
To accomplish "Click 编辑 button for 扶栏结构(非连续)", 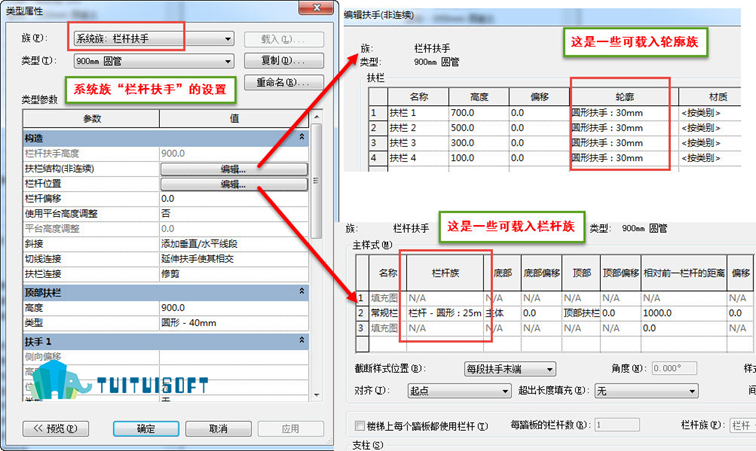I will [x=234, y=169].
